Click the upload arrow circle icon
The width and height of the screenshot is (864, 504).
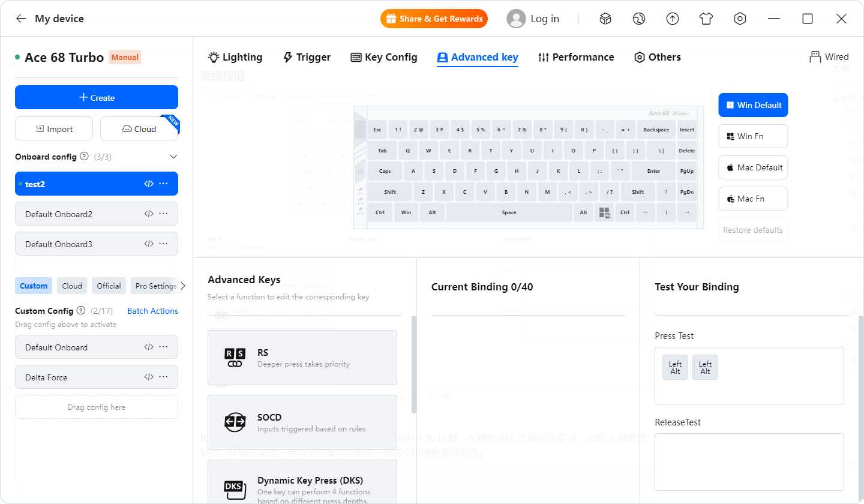[x=673, y=19]
